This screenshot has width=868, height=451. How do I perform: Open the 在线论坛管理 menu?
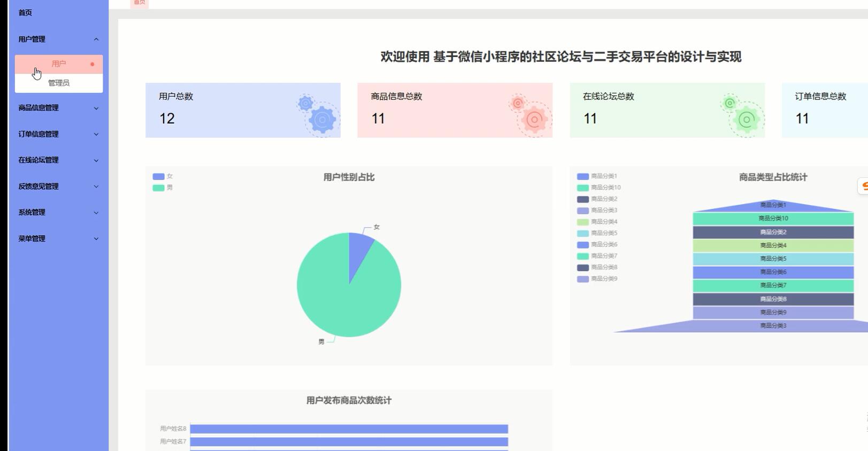58,160
